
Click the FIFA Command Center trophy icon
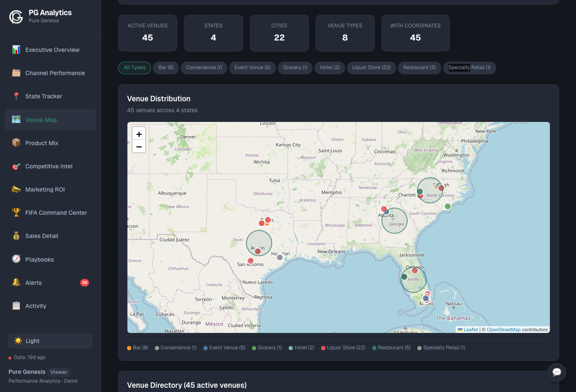16,212
